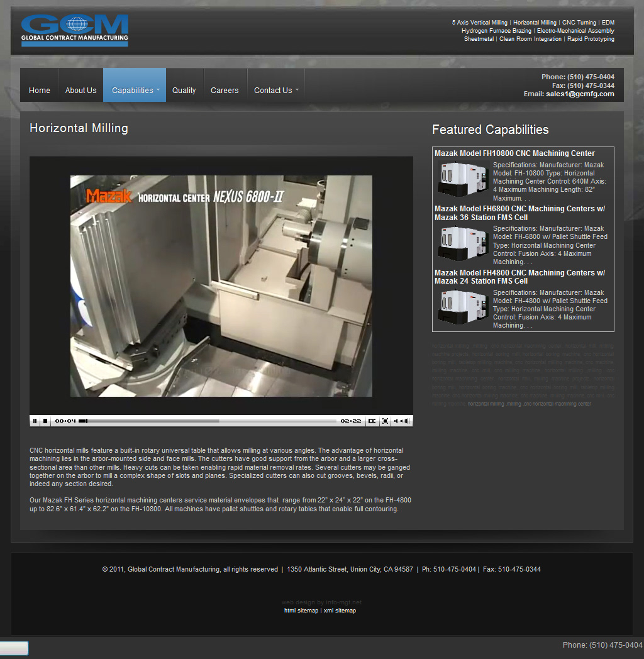Open Mazak Model FH4800 24 Station FMS Cell title
644x659 pixels.
click(x=519, y=277)
